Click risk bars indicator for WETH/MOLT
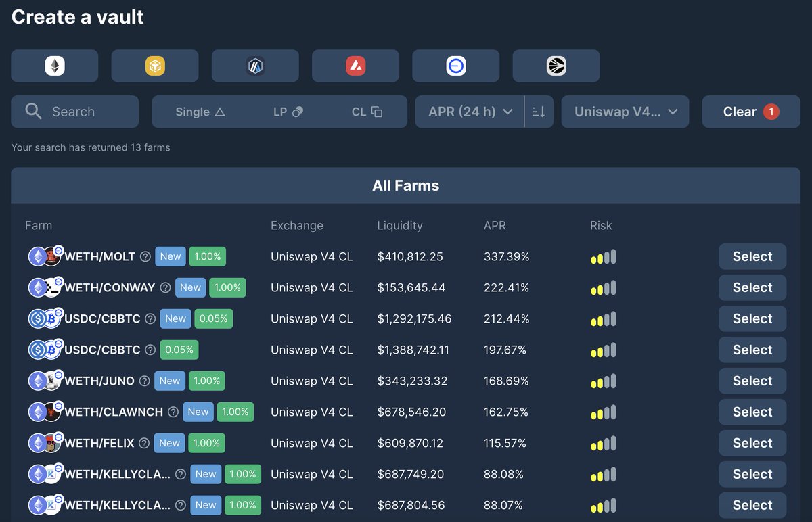812x522 pixels. tap(603, 257)
